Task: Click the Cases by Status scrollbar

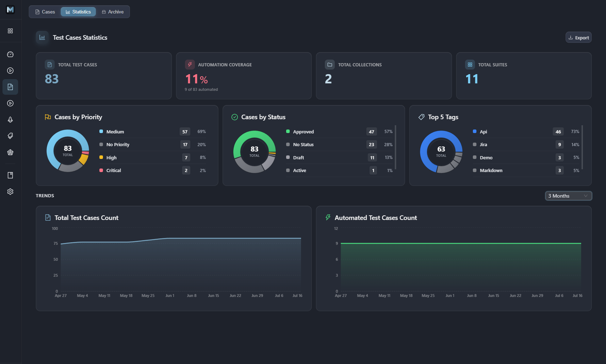Action: (395, 147)
